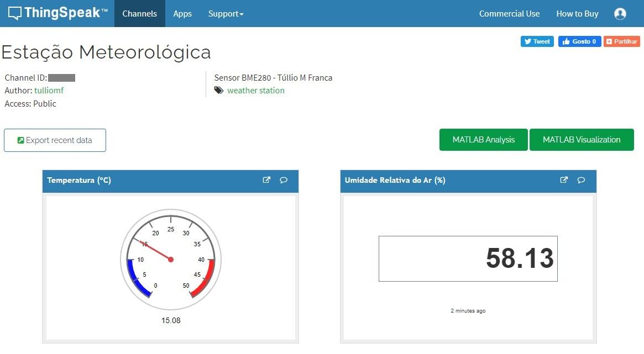
Task: Open author tulliomf profile link
Action: 49,90
